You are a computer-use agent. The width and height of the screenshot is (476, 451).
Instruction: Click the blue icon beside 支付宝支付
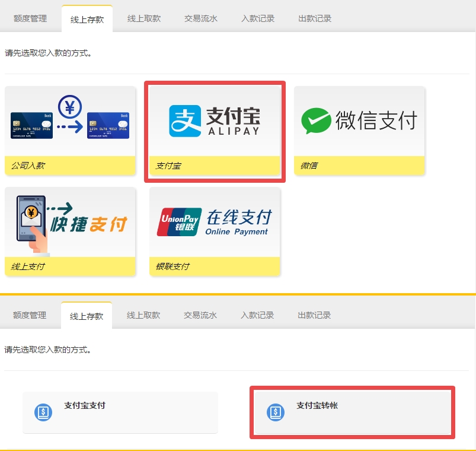[x=43, y=412]
